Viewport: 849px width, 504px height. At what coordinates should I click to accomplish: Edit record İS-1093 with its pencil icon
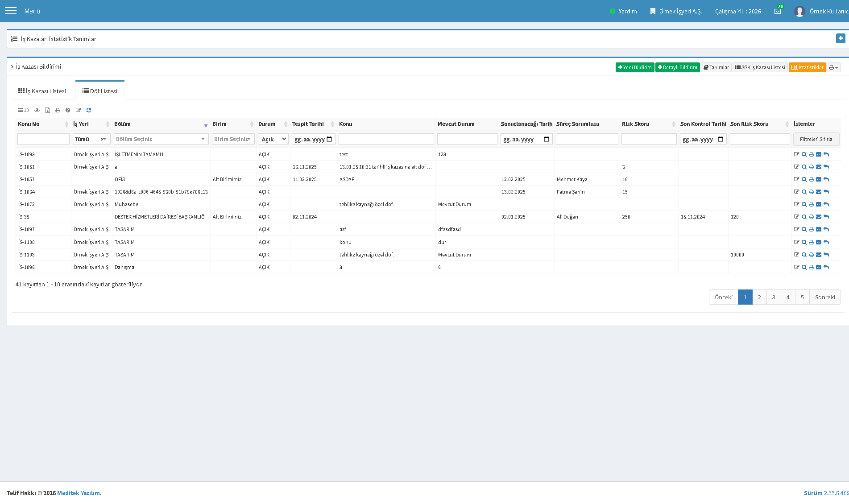tap(796, 154)
